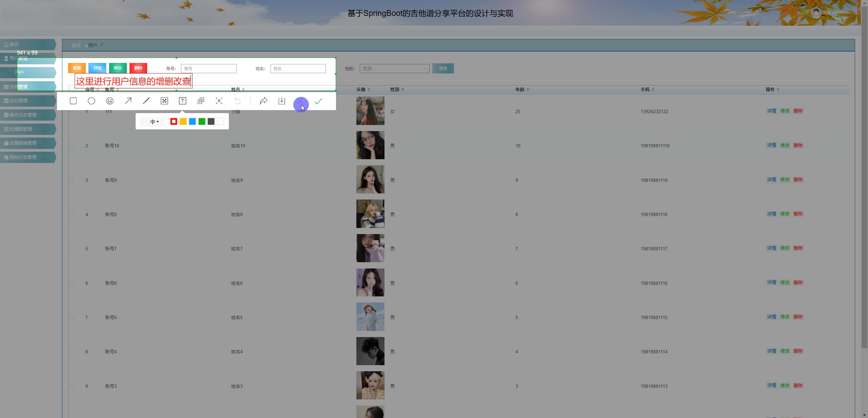Select the mosaic blur tool
868x418 pixels.
(164, 101)
